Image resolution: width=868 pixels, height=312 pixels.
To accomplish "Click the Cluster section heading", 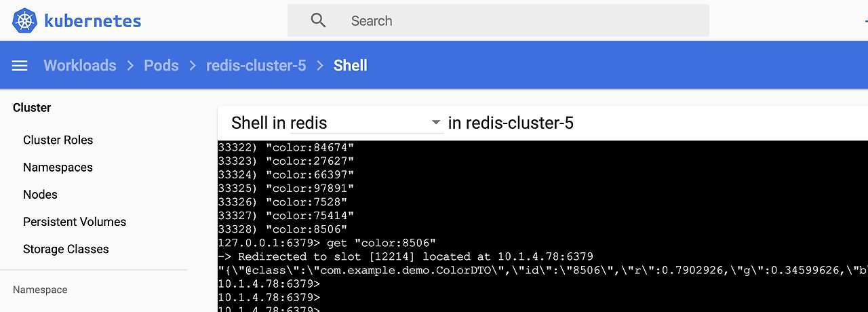I will point(32,108).
